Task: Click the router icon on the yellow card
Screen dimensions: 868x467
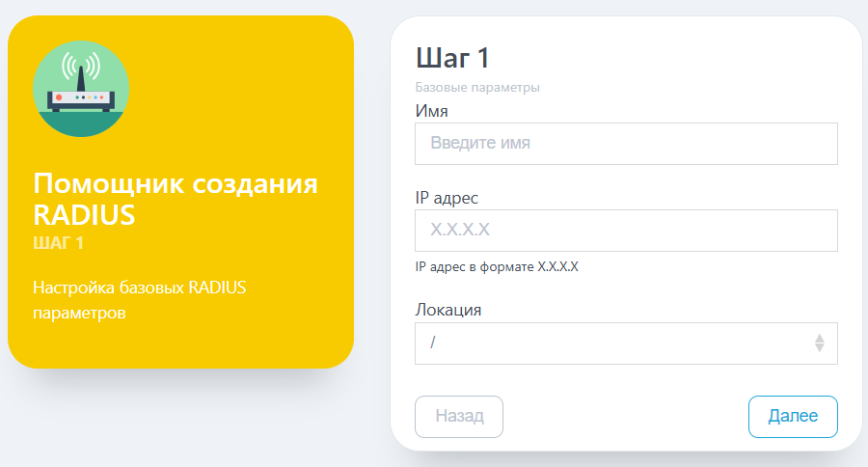Action: pyautogui.click(x=81, y=89)
